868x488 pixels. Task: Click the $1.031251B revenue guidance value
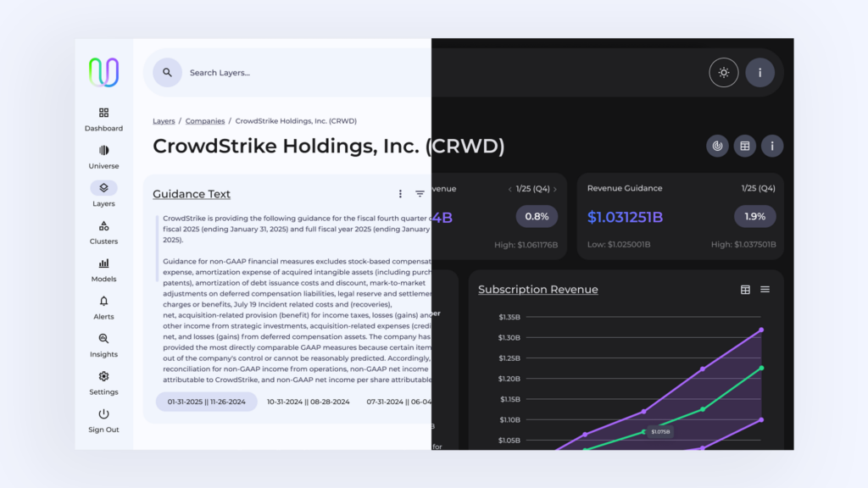(x=625, y=217)
